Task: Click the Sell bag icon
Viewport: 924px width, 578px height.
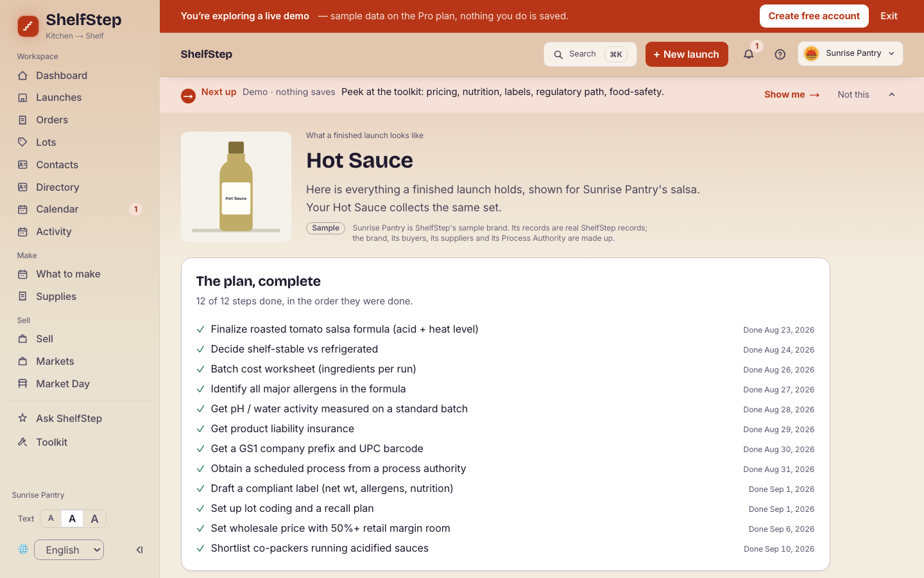Action: click(22, 338)
